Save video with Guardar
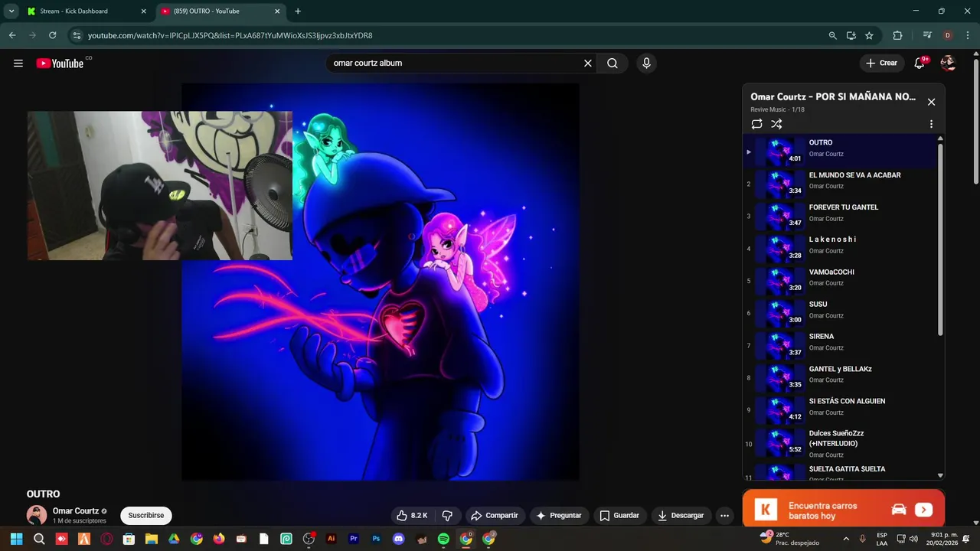The height and width of the screenshot is (551, 980). (619, 516)
